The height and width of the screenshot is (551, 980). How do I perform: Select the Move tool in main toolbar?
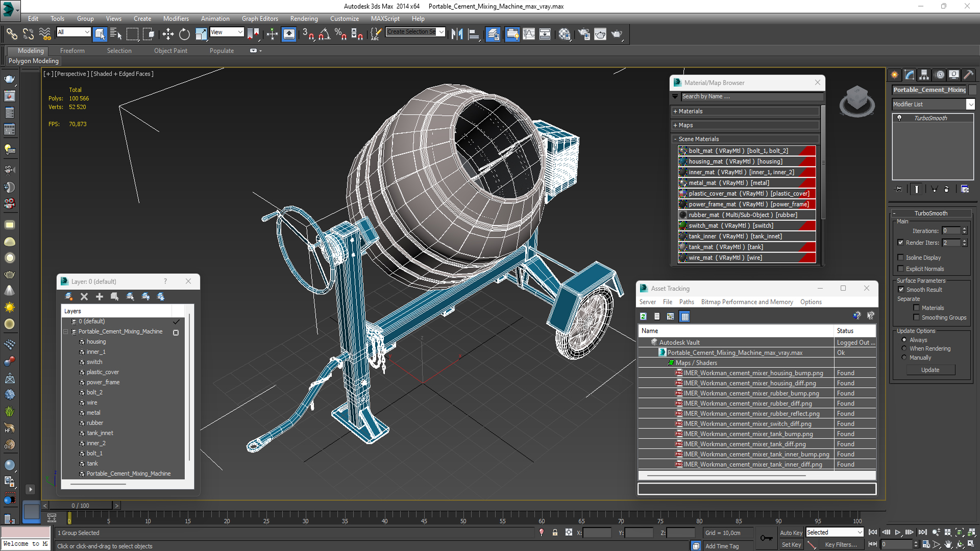[x=168, y=34]
